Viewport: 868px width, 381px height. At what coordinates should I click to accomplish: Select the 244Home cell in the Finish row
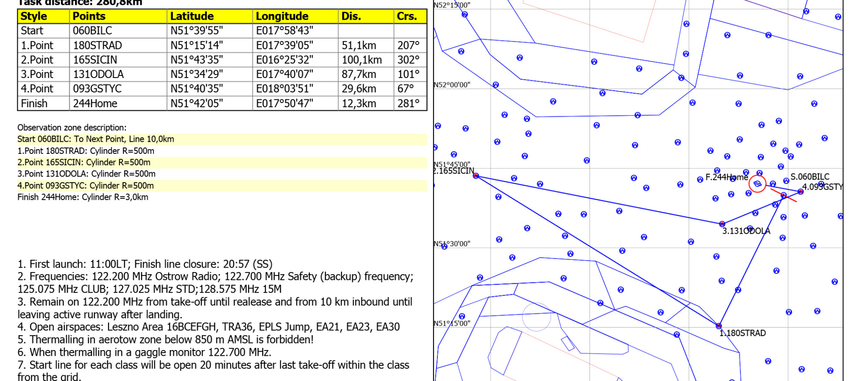pos(95,103)
